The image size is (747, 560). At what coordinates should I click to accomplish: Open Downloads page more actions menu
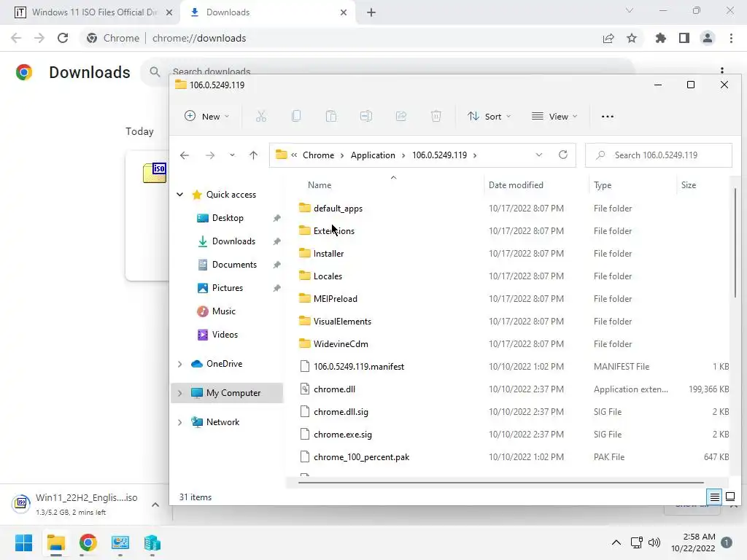pos(722,71)
